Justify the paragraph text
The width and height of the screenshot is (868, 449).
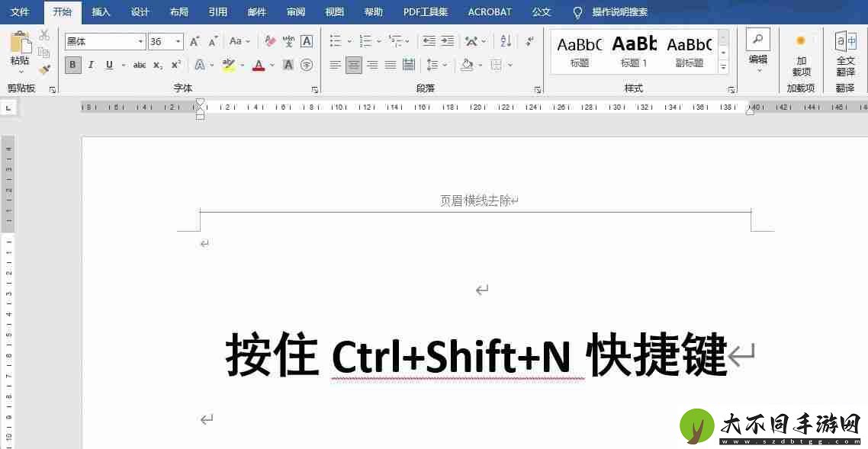click(391, 66)
